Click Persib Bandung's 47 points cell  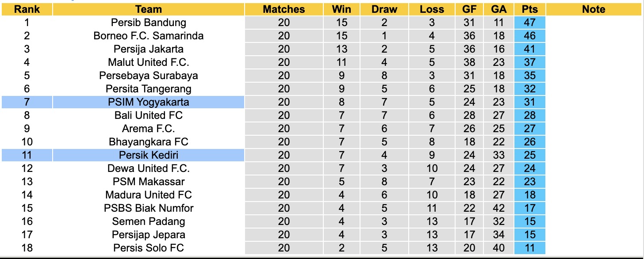[x=529, y=23]
